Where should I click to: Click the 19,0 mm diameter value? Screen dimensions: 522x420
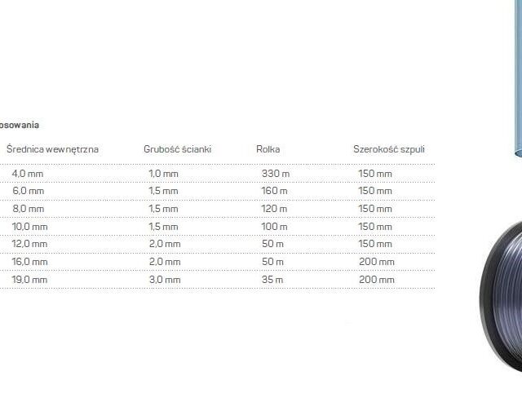(30, 280)
